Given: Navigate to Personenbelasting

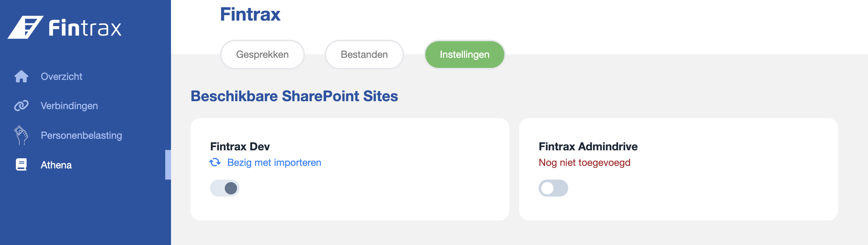Looking at the screenshot, I should [x=82, y=136].
